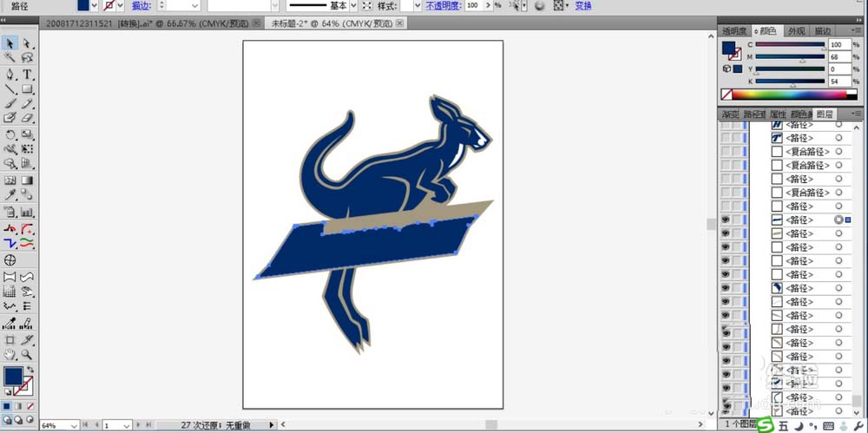Image resolution: width=868 pixels, height=433 pixels.
Task: Open the stroke color dropdown in control bar
Action: 120,5
